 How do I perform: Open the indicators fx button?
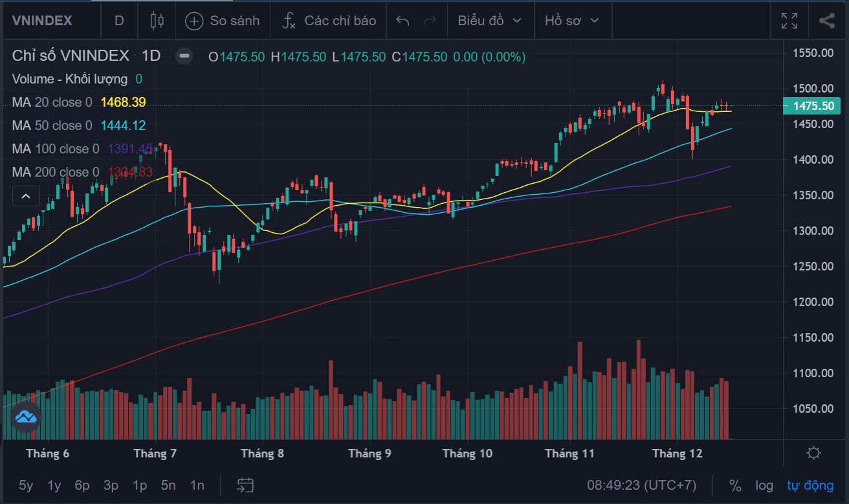pos(289,21)
